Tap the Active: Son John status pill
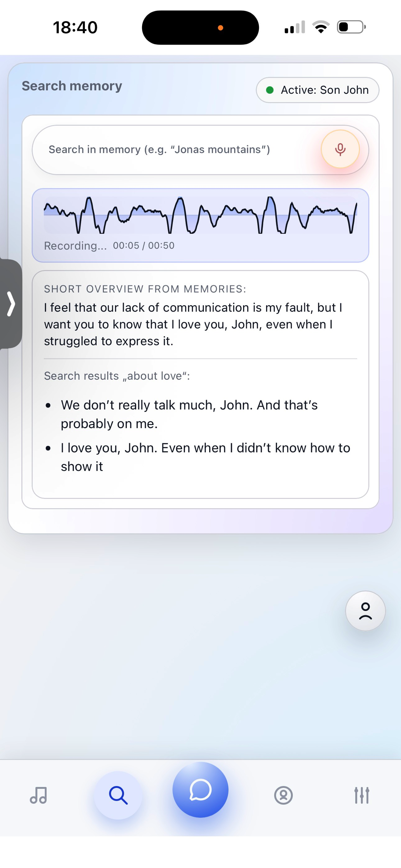 pos(317,90)
